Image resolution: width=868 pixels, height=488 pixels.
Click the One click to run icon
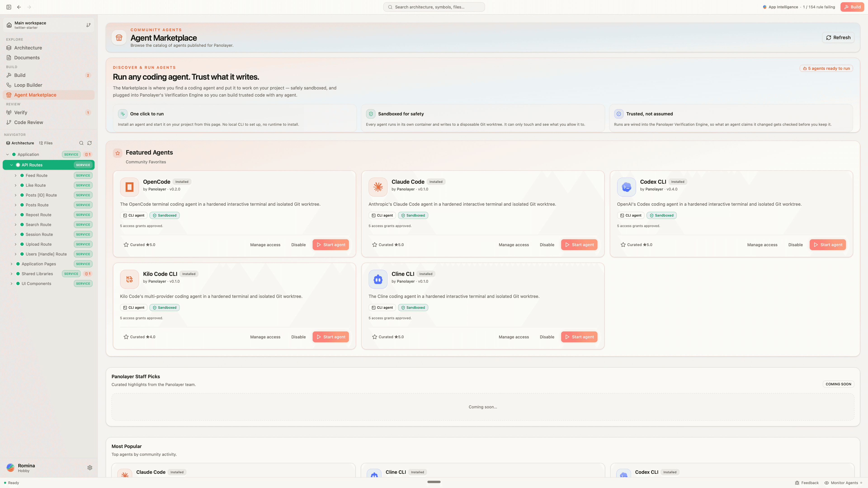click(x=123, y=114)
